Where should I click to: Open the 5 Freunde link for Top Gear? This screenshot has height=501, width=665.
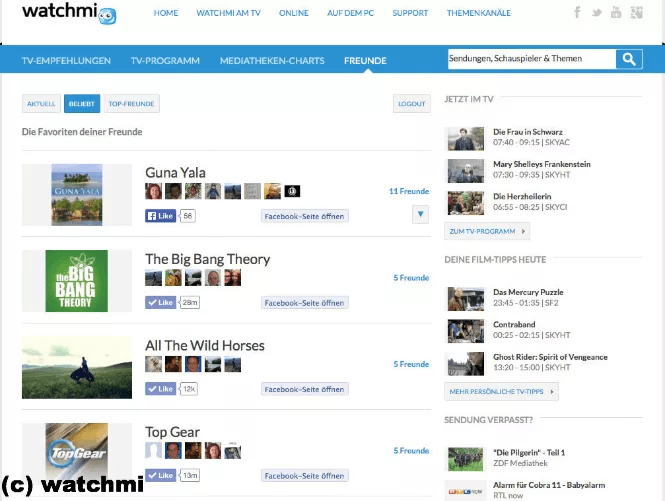click(x=411, y=451)
